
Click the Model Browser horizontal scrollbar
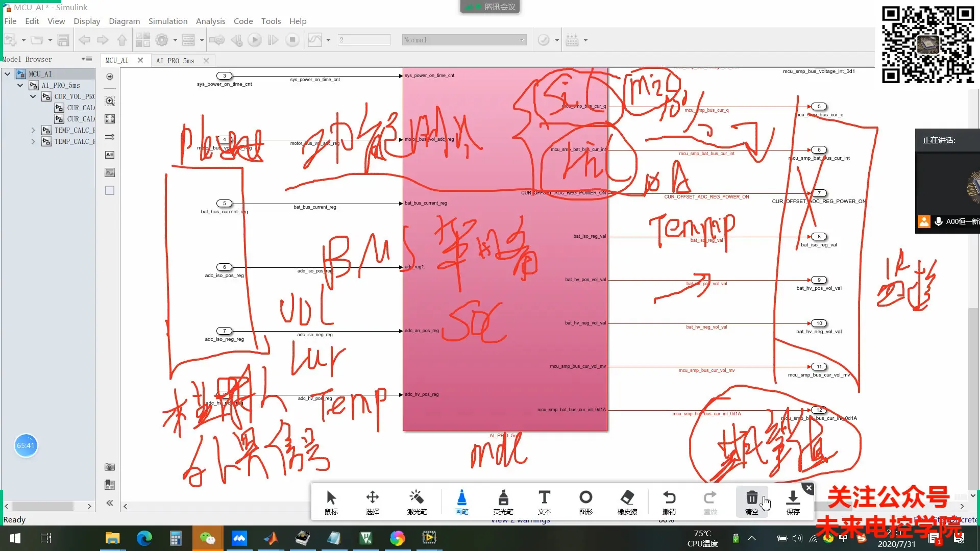pyautogui.click(x=43, y=506)
